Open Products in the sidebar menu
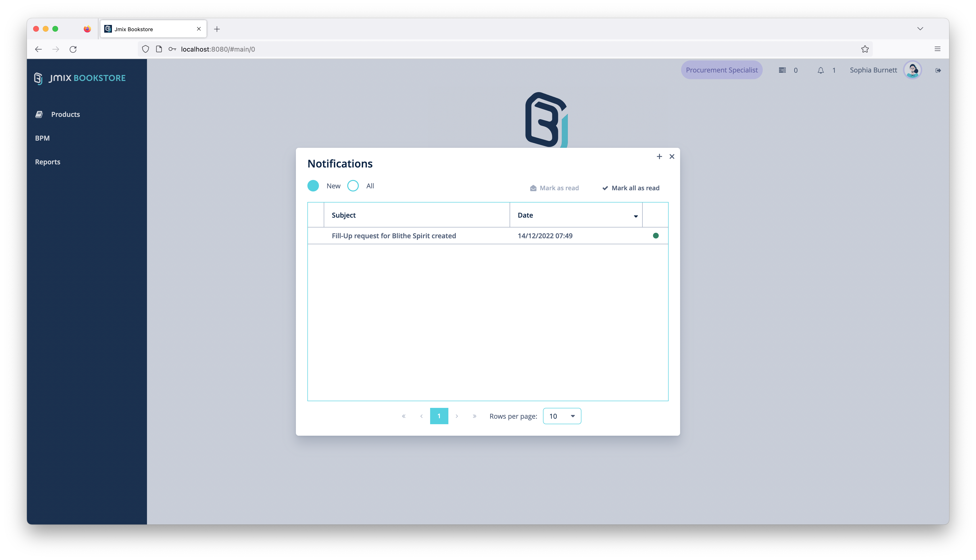This screenshot has height=560, width=976. point(65,114)
